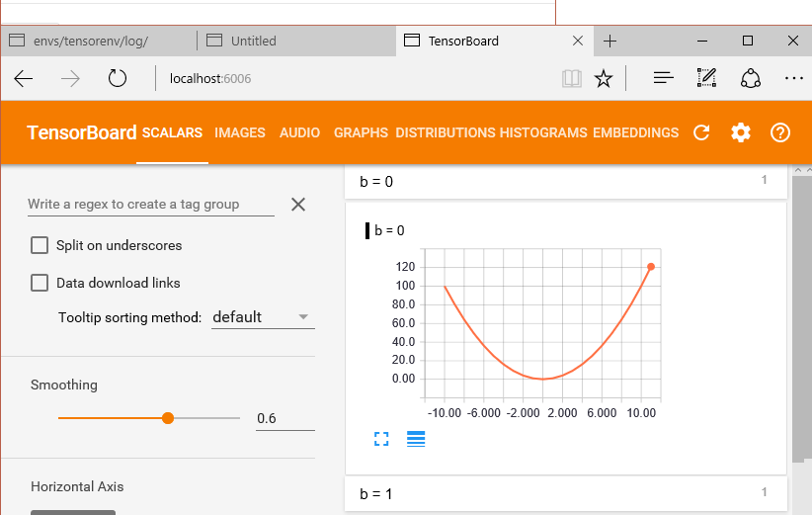812x515 pixels.
Task: Switch to the GRAPHS tab
Action: pyautogui.click(x=361, y=132)
